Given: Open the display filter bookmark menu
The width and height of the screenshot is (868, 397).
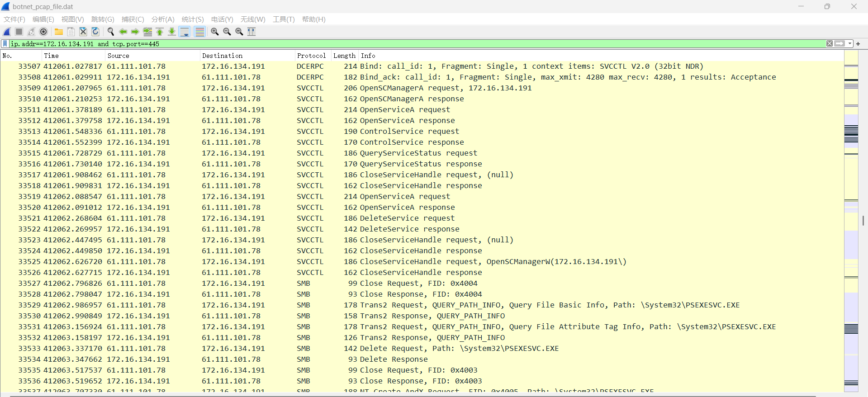Looking at the screenshot, I should 5,44.
